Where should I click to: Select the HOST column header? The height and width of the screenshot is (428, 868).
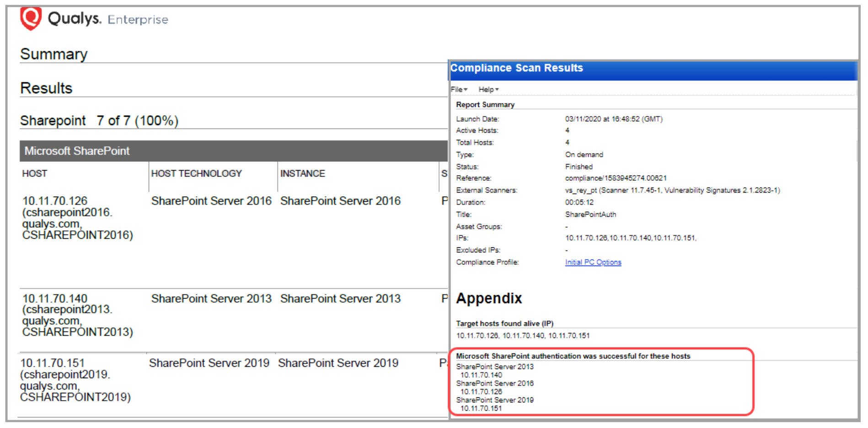(x=34, y=173)
